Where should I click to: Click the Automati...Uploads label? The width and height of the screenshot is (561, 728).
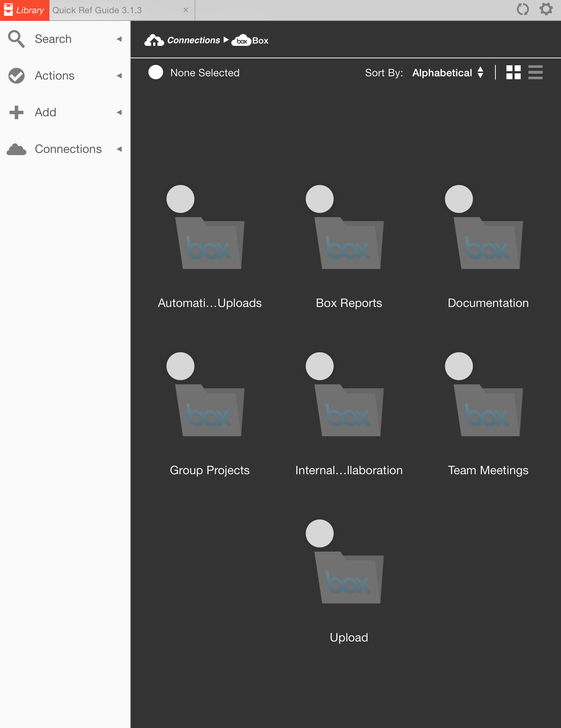coord(210,303)
